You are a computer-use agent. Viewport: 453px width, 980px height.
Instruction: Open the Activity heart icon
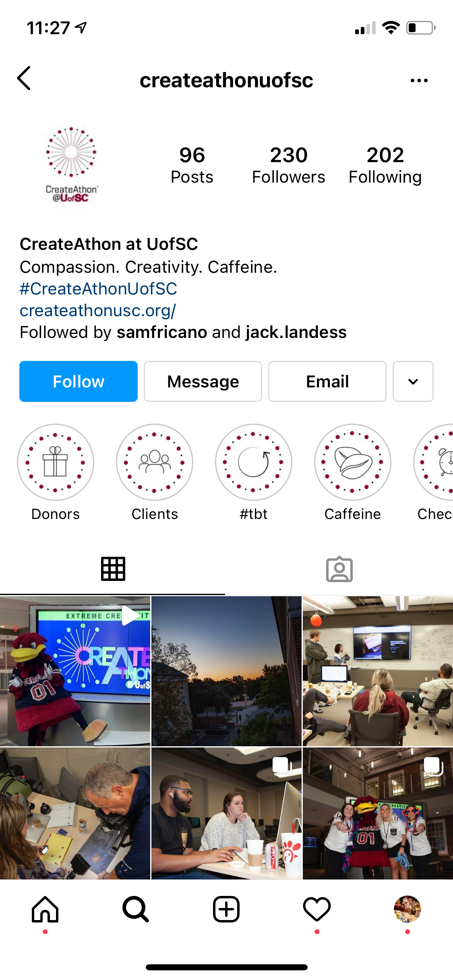coord(317,909)
